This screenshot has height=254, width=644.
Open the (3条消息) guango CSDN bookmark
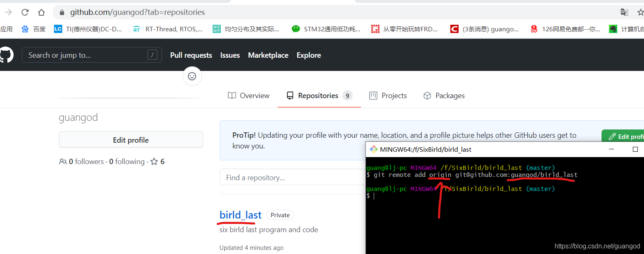click(x=485, y=29)
